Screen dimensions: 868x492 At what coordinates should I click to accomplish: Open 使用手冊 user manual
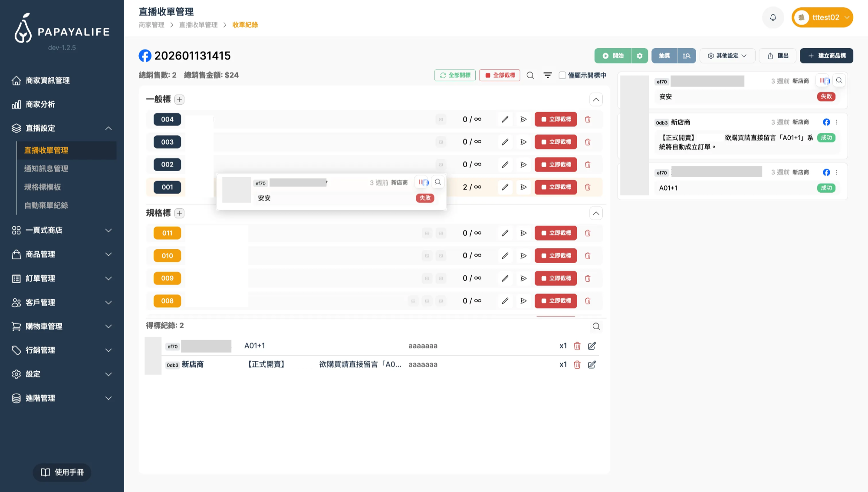62,472
